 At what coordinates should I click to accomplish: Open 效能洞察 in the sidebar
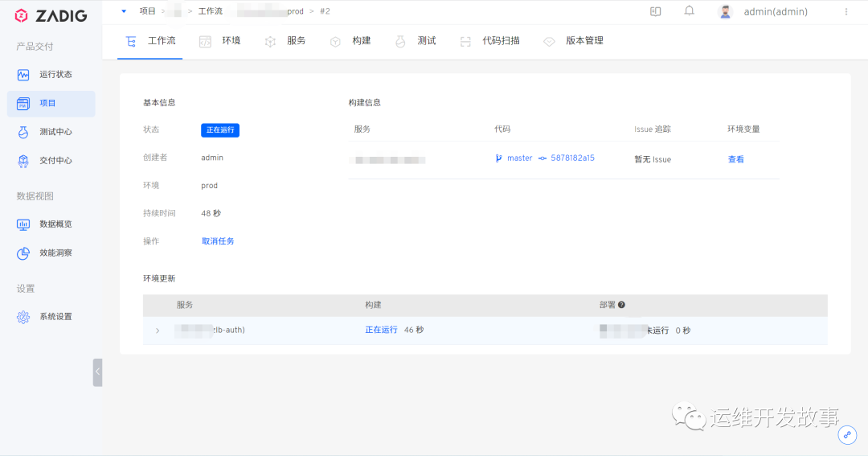51,253
